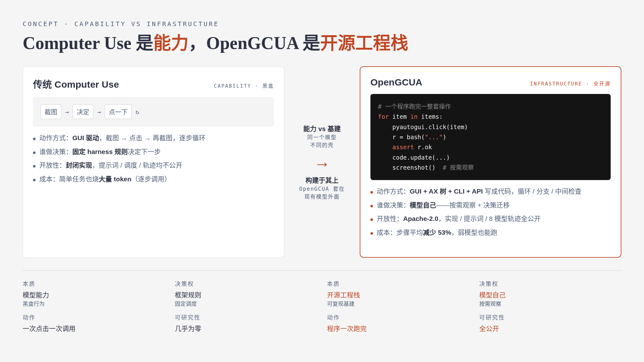This screenshot has width=644, height=362.
Task: Click the orange 开源工程栈 footer value
Action: point(343,295)
